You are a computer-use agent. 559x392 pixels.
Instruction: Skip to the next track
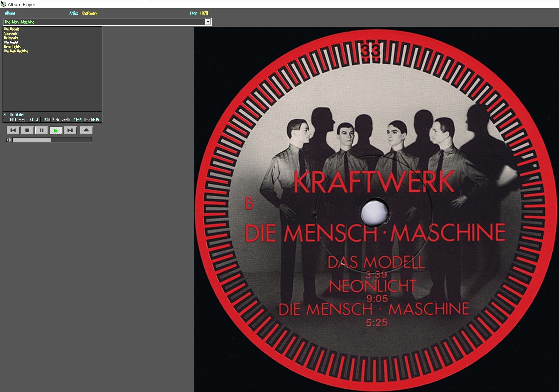tap(70, 131)
